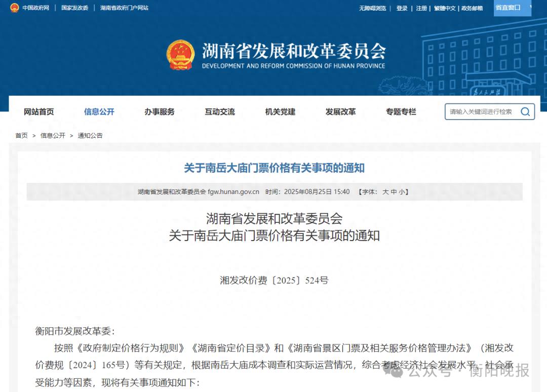This screenshot has height=392, width=547.
Task: Go to 互动交流 section
Action: click(x=220, y=111)
